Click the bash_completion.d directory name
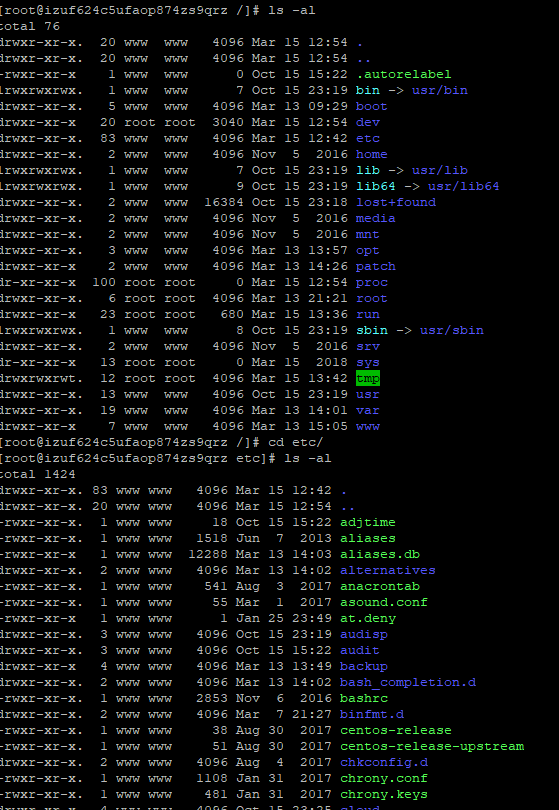This screenshot has width=559, height=810. 408,682
